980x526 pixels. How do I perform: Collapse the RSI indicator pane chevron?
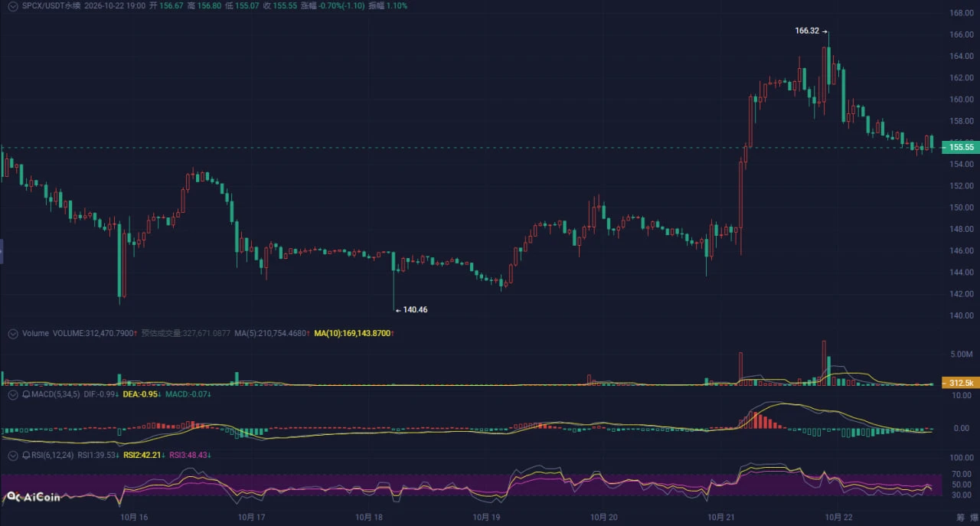(12, 455)
